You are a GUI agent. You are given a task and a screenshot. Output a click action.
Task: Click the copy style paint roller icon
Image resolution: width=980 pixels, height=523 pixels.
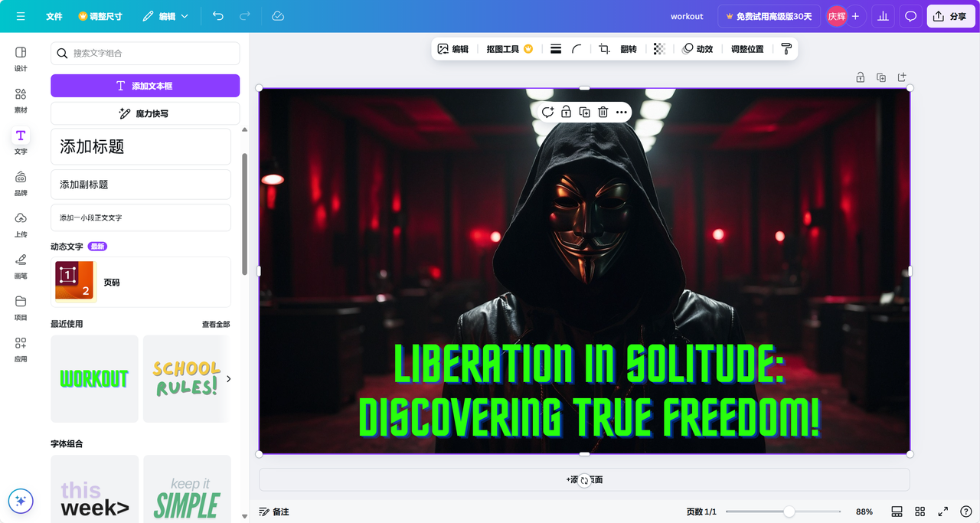click(x=786, y=49)
